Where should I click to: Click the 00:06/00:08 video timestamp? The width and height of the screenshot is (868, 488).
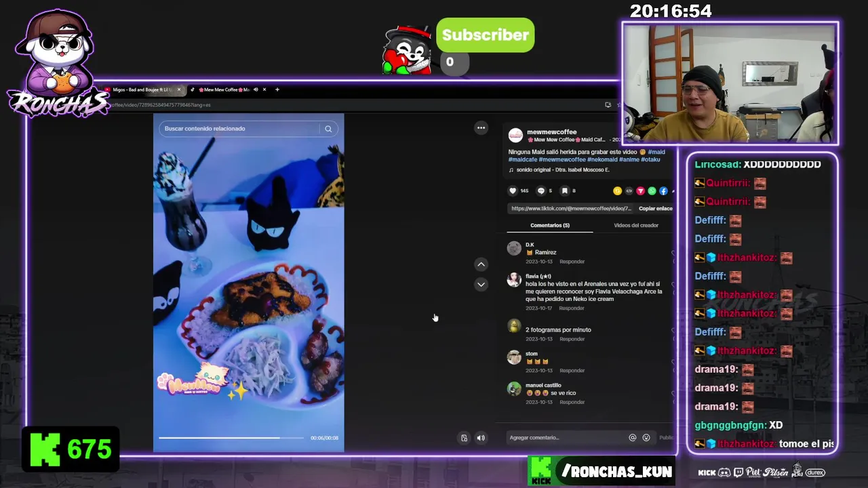(x=324, y=438)
